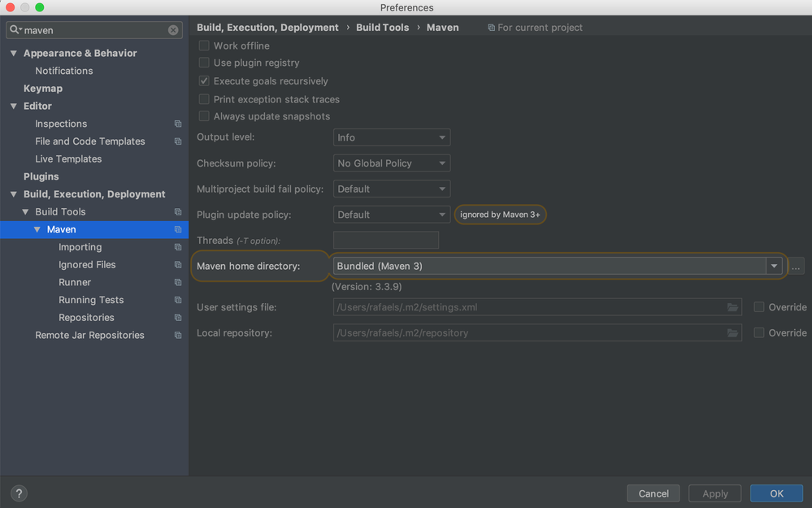
Task: Toggle Always update snapshots
Action: tap(203, 115)
